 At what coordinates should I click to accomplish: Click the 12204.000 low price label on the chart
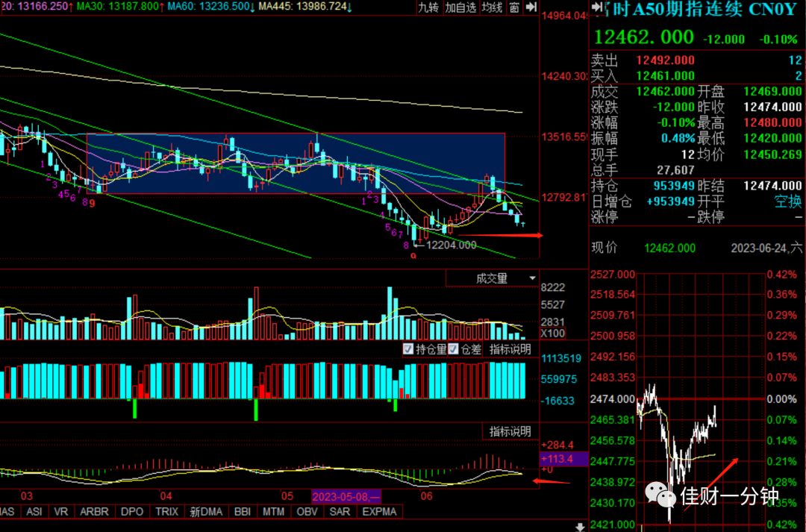coord(452,245)
